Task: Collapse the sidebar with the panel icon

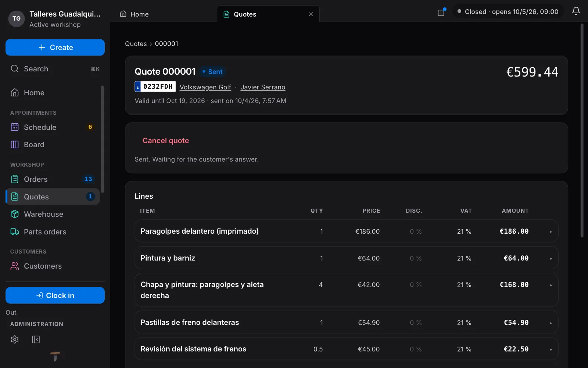Action: [36, 339]
